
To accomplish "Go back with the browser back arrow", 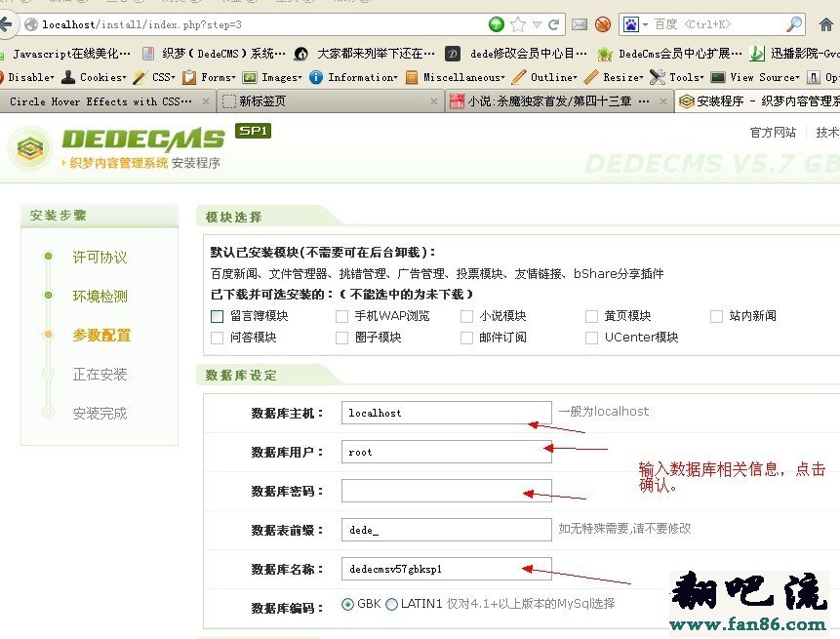I will coord(6,24).
